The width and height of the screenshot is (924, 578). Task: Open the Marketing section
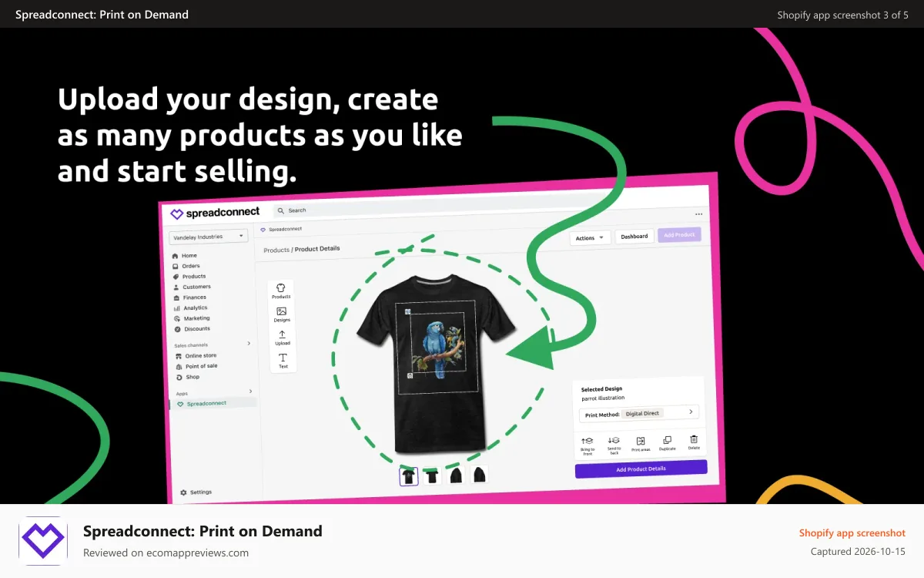pyautogui.click(x=192, y=318)
